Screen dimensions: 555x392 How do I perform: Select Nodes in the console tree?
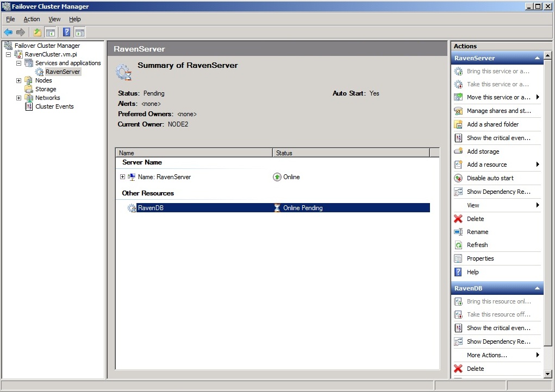[x=43, y=80]
